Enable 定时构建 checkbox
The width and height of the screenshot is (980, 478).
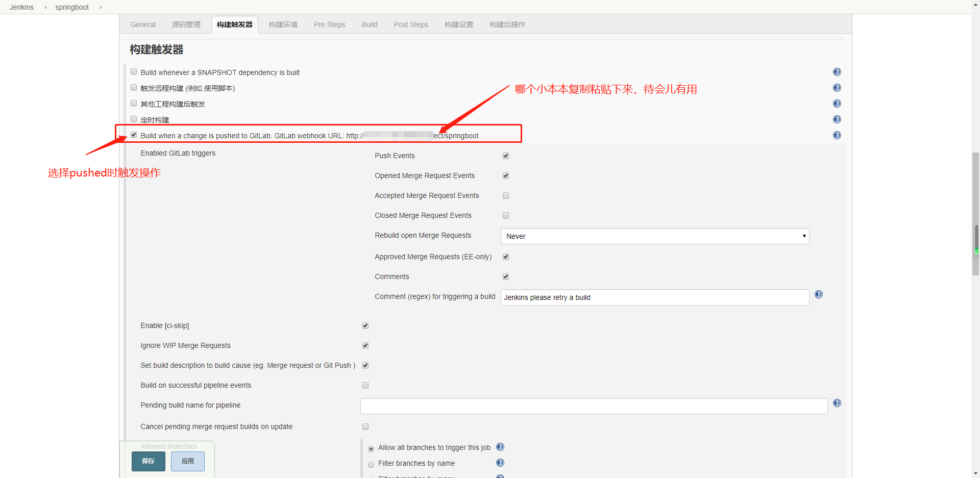tap(134, 119)
